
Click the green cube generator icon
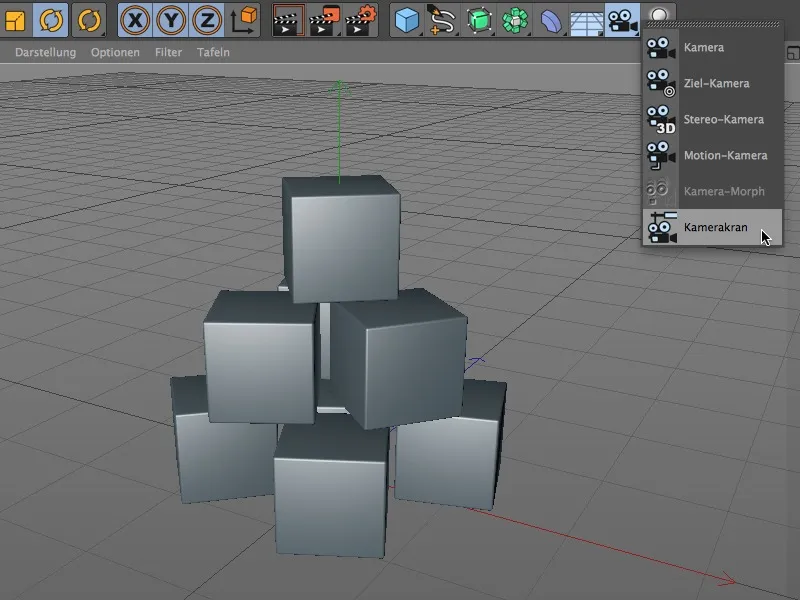tap(479, 20)
